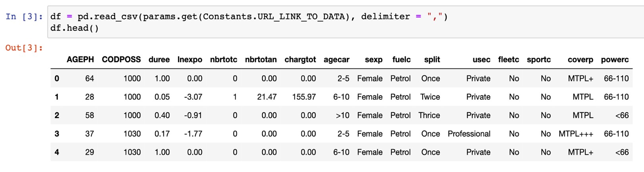This screenshot has height=172, width=644.
Task: Click the df.head() code line
Action: 75,28
